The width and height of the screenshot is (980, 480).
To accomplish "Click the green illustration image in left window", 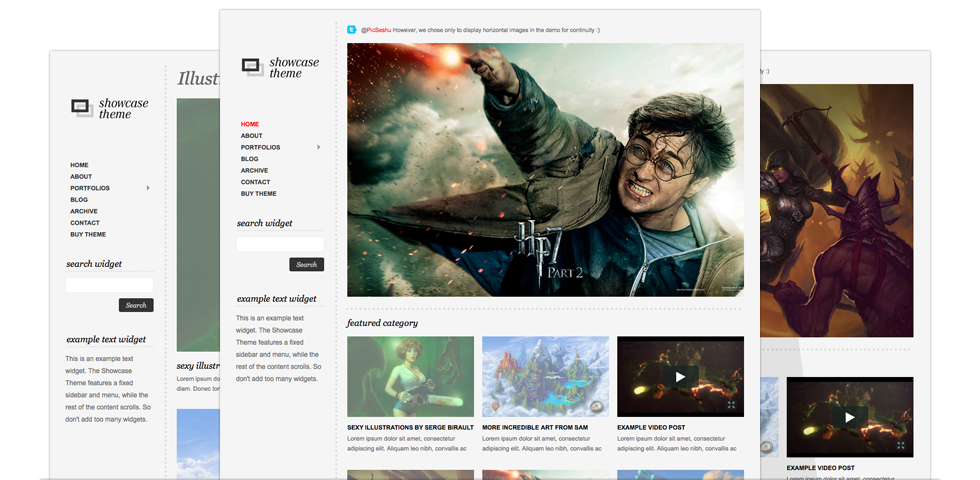I will coord(198,225).
